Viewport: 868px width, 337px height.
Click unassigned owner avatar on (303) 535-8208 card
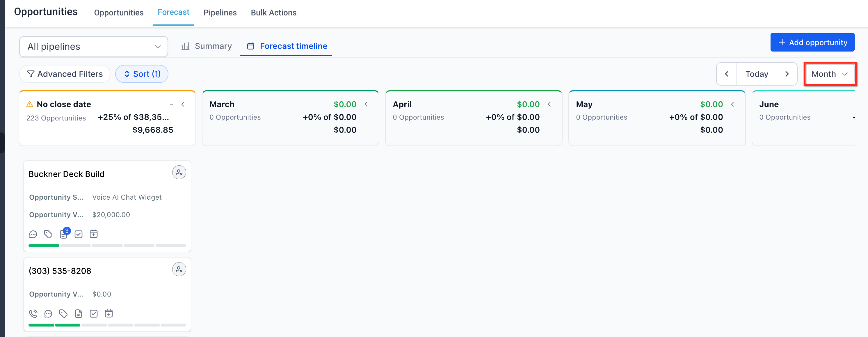click(179, 269)
